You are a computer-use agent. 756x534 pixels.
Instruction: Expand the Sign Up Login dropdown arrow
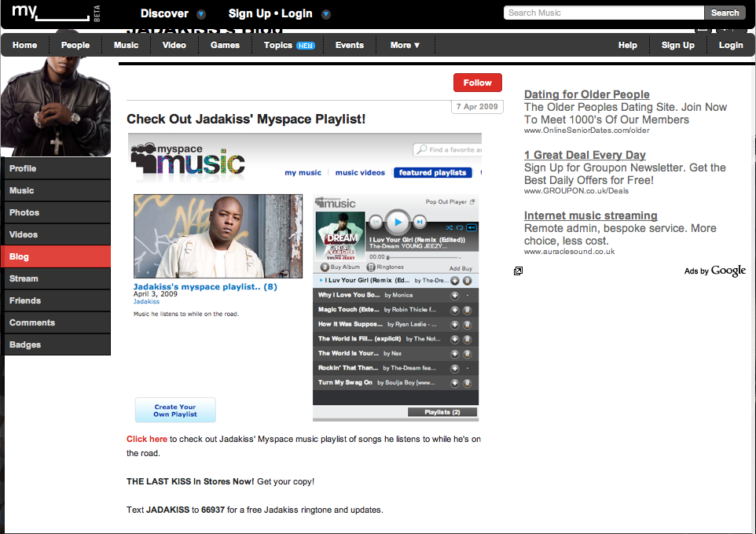tap(326, 14)
